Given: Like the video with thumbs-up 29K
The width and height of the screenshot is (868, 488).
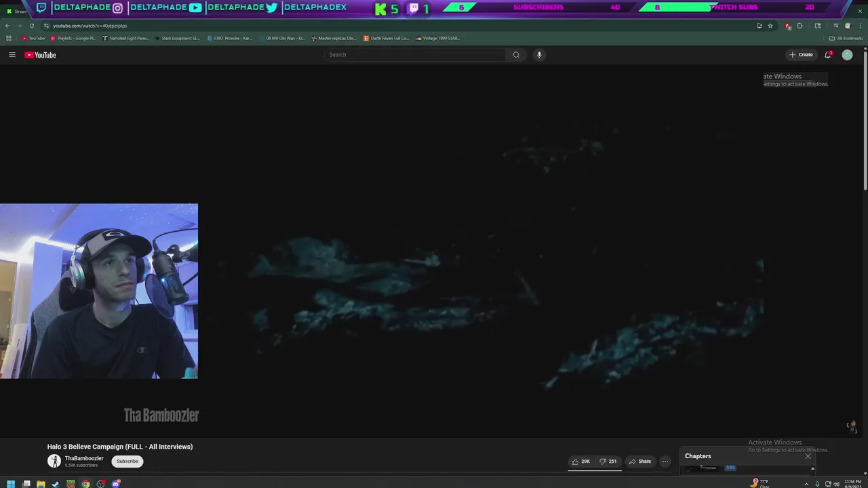Looking at the screenshot, I should coord(580,462).
